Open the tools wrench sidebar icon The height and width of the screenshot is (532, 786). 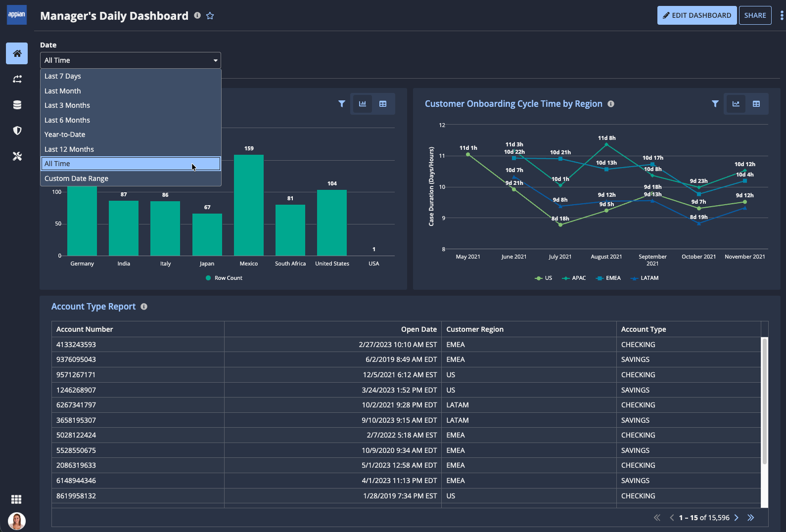pyautogui.click(x=17, y=156)
